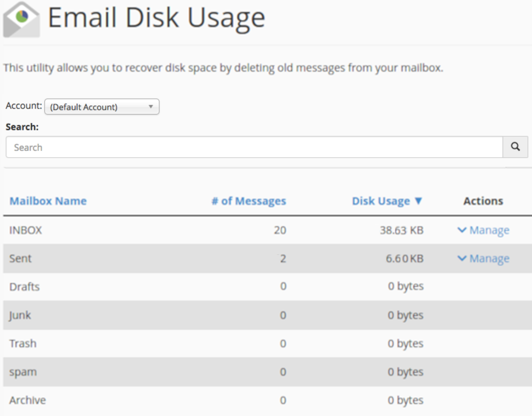Select the Trash mailbox row
Screen dimensions: 532x416
[x=23, y=343]
